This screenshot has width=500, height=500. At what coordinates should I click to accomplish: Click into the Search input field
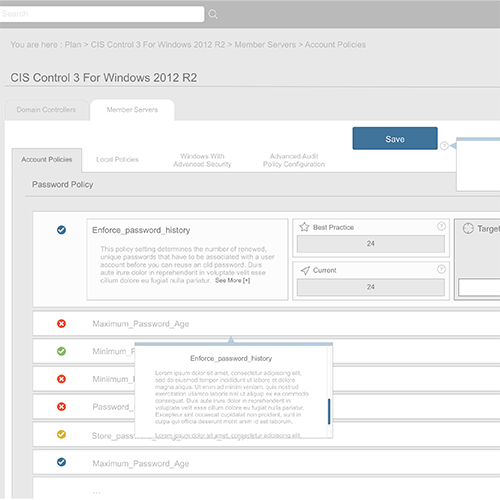point(102,14)
